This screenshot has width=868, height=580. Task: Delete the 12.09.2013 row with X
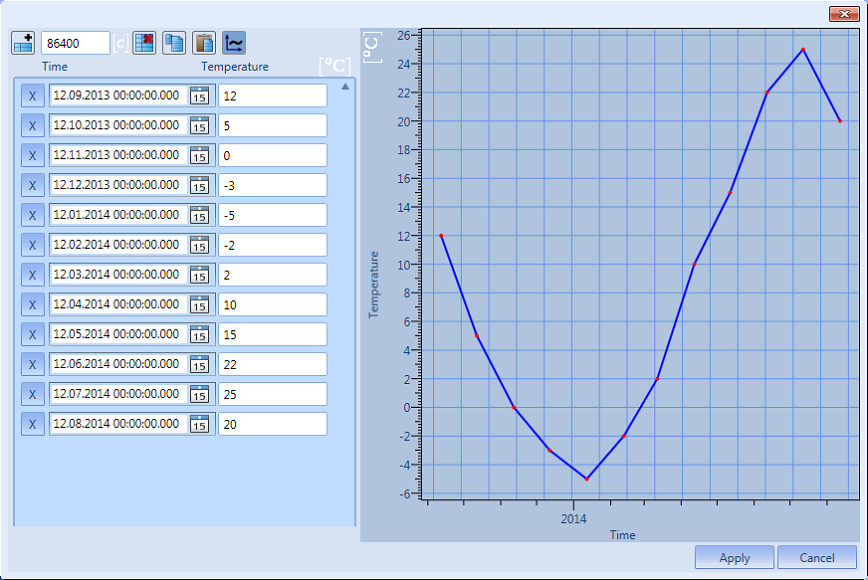[x=33, y=96]
